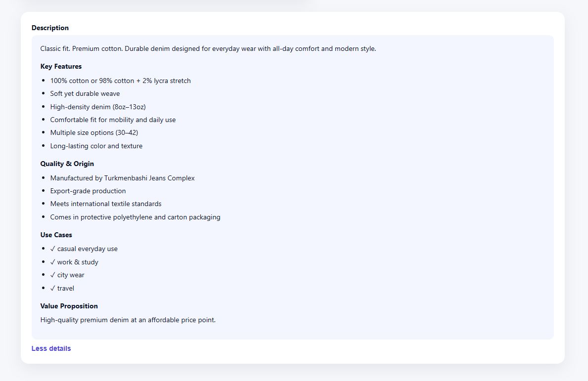Click the Export-grade production list item
Screen dimensions: 588x381
[x=88, y=191]
